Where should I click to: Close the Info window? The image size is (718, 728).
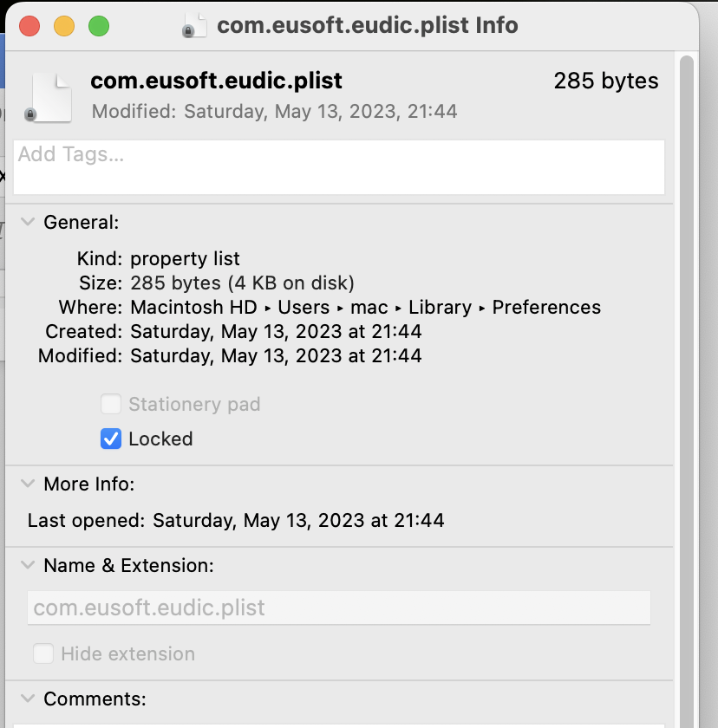click(x=29, y=26)
